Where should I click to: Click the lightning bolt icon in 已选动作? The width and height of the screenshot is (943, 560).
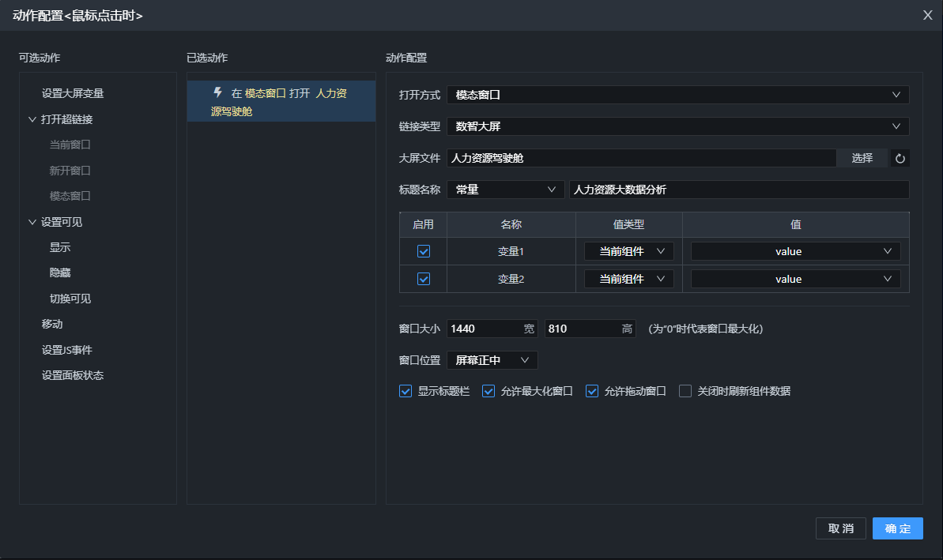tap(217, 92)
